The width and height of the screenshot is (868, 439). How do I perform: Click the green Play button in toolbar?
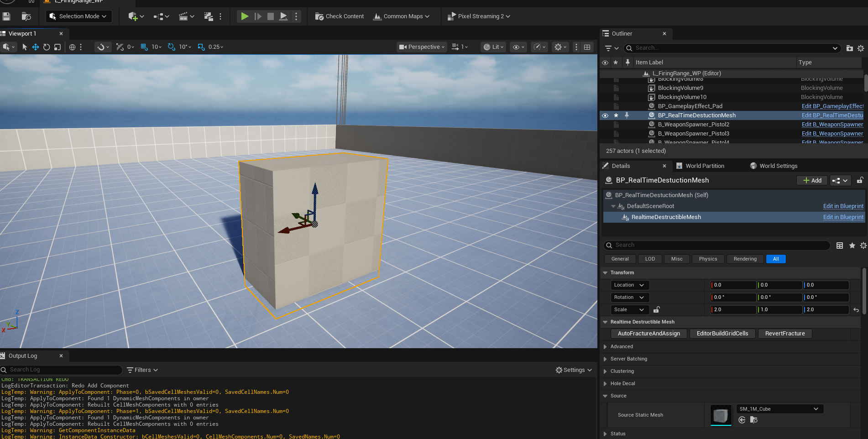[x=245, y=16]
